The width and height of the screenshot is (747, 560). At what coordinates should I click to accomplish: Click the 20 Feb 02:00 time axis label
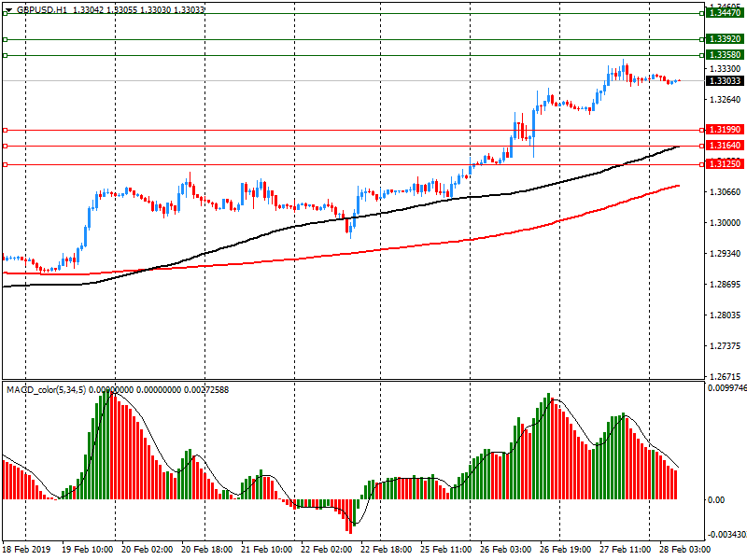coord(148,549)
